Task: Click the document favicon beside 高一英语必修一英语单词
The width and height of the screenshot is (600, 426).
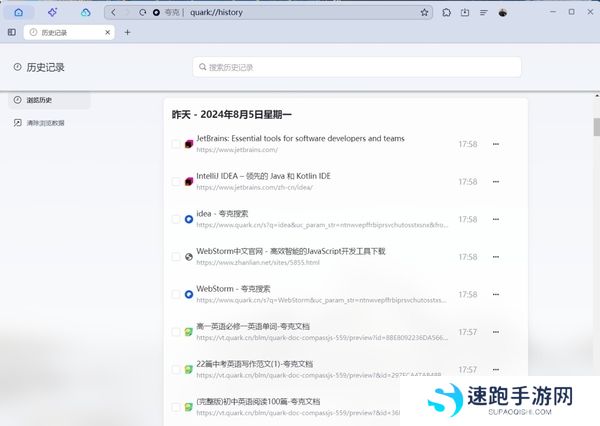Action: coord(189,332)
